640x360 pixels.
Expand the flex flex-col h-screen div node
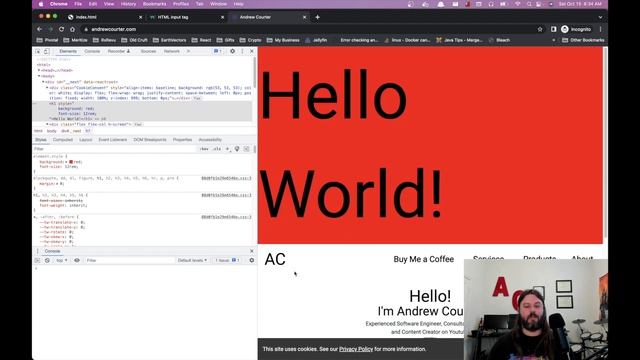tap(47, 124)
